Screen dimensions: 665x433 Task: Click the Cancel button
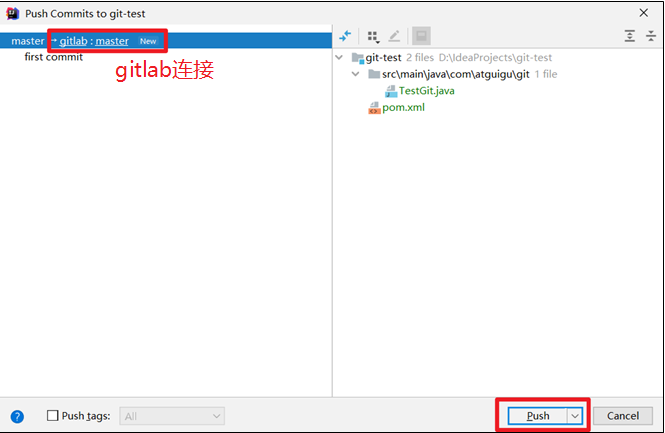point(623,416)
